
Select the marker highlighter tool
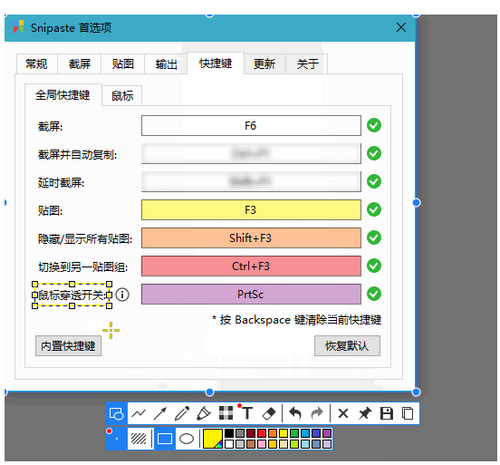point(204,414)
